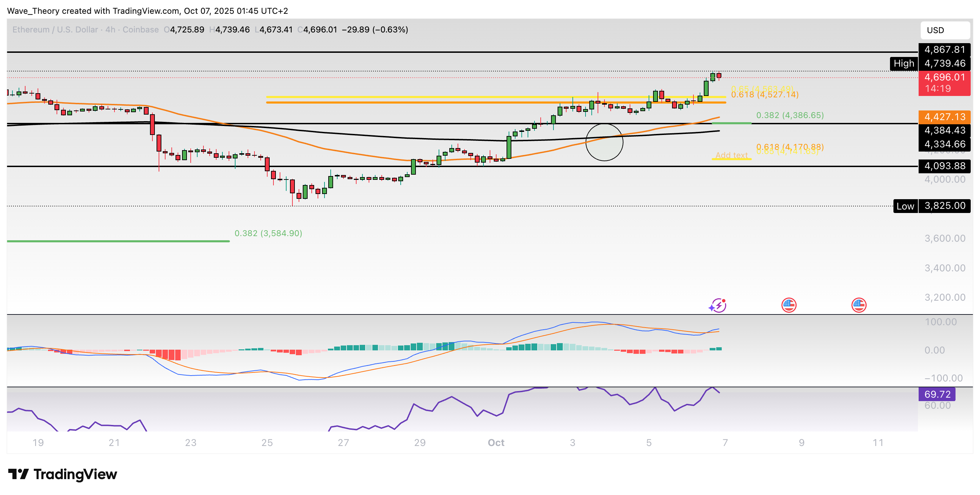Click the 4h interval in chart legend

pyautogui.click(x=110, y=30)
